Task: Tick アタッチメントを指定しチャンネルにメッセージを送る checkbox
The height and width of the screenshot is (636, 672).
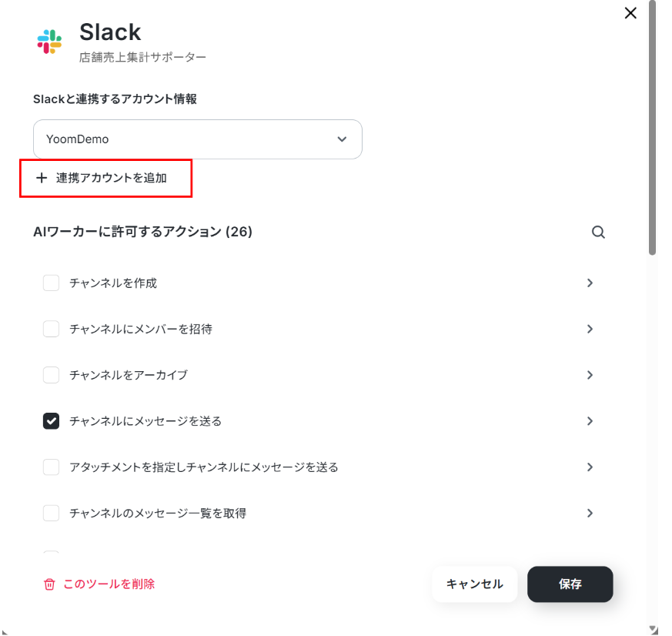Action: click(51, 467)
